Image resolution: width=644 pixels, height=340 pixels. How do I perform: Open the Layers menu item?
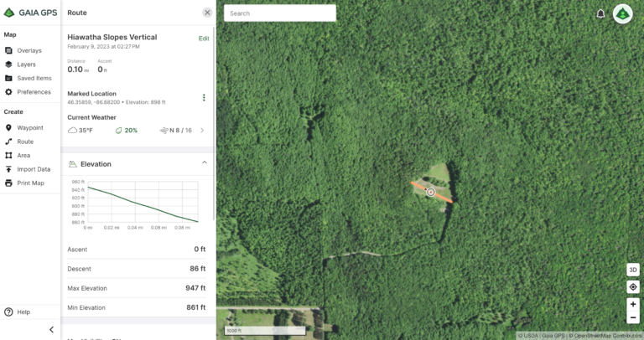[26, 64]
